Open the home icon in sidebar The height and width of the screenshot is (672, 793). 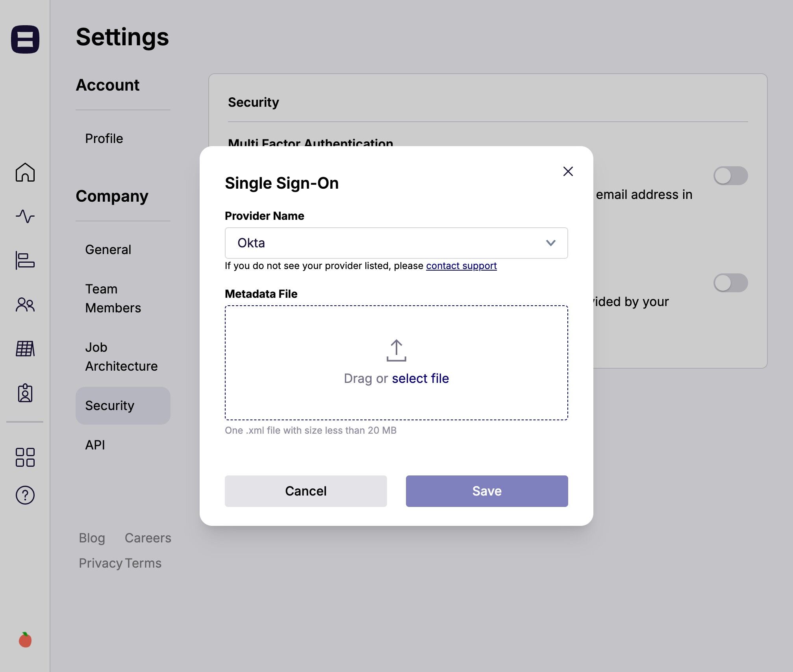tap(25, 172)
